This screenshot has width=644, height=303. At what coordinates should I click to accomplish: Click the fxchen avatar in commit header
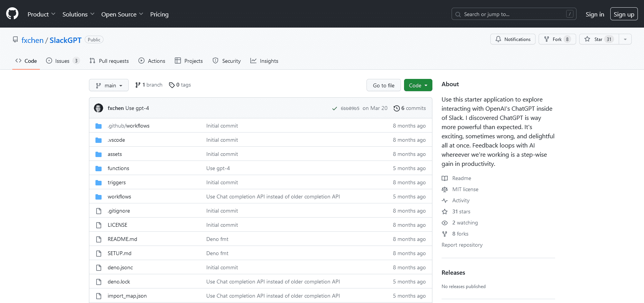(x=99, y=108)
